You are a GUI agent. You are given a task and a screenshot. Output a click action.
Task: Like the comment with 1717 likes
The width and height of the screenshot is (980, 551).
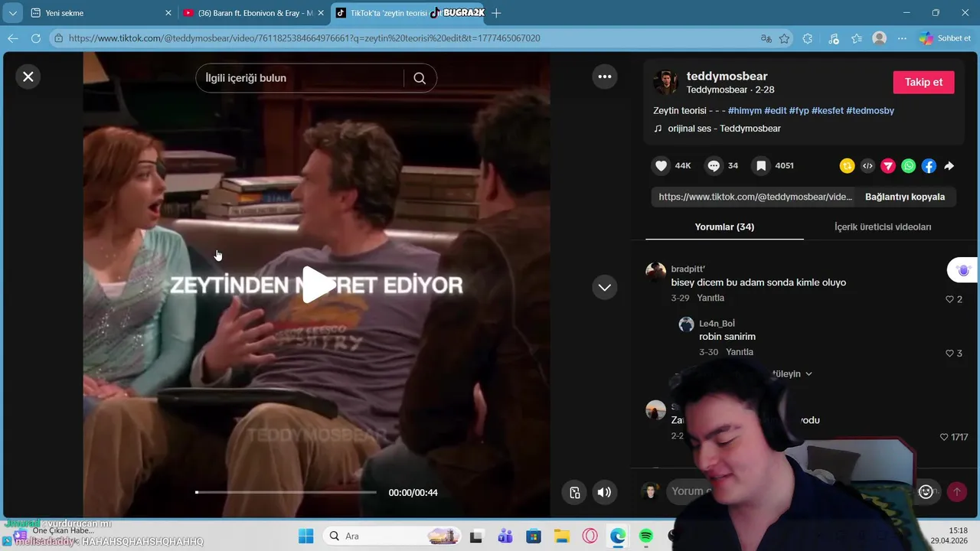pyautogui.click(x=944, y=437)
